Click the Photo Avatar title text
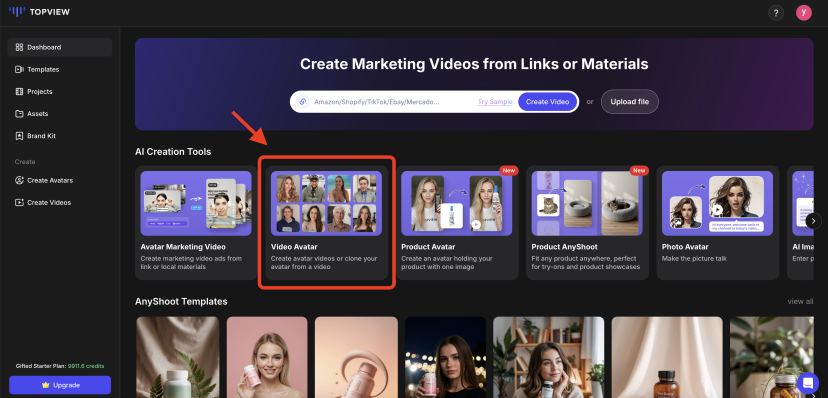This screenshot has height=398, width=828. (685, 247)
